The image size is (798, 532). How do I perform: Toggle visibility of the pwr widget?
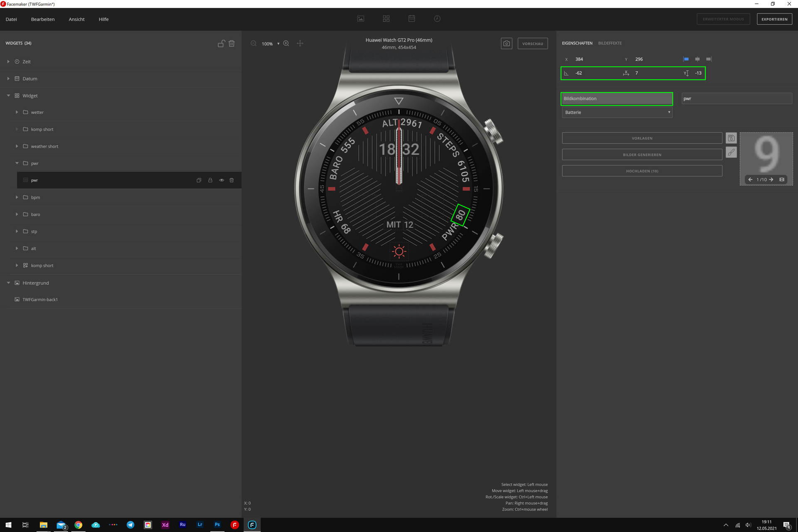tap(222, 180)
